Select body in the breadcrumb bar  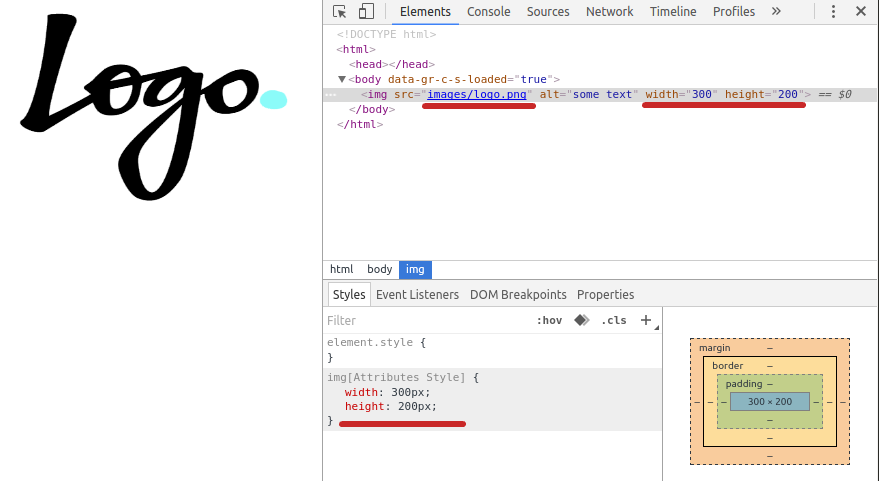380,270
